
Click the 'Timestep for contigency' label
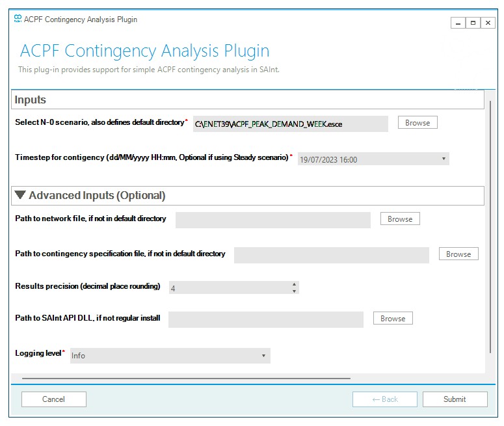tap(152, 157)
